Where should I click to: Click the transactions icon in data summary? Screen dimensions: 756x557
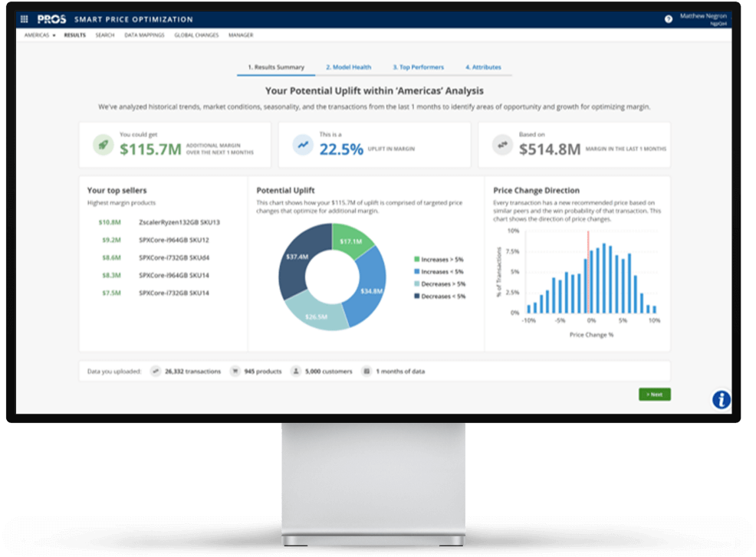(156, 371)
